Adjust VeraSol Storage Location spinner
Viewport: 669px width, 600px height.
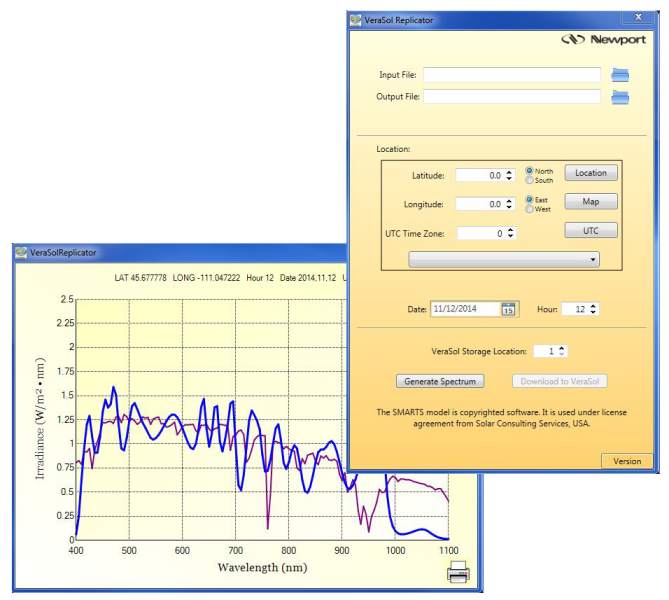(563, 351)
